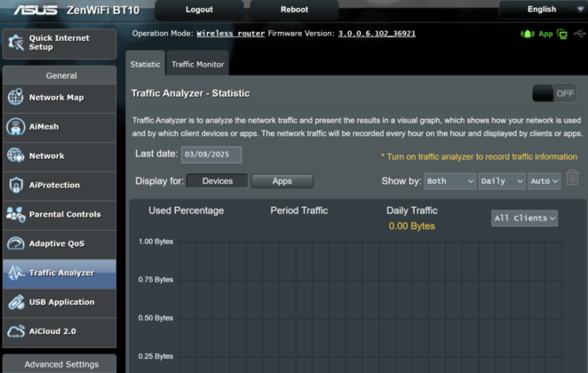Click the AiMesh icon in the sidebar
The height and width of the screenshot is (373, 588).
[16, 127]
